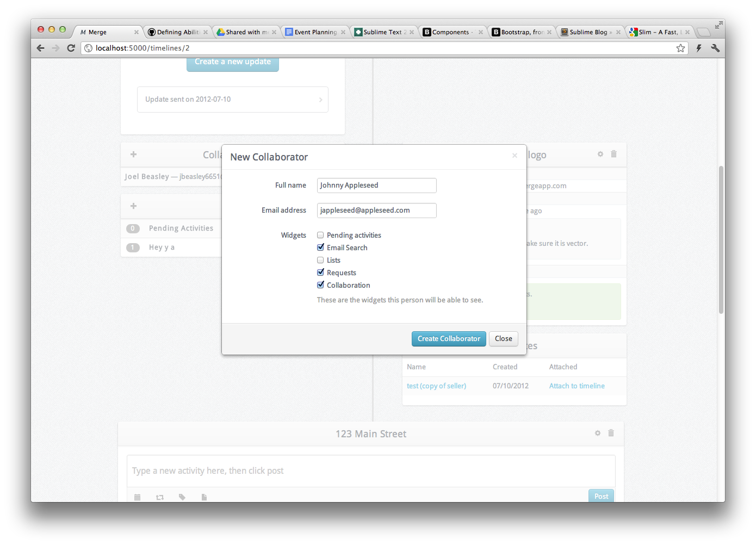Close the New Collaborator dialog with X

tap(515, 156)
